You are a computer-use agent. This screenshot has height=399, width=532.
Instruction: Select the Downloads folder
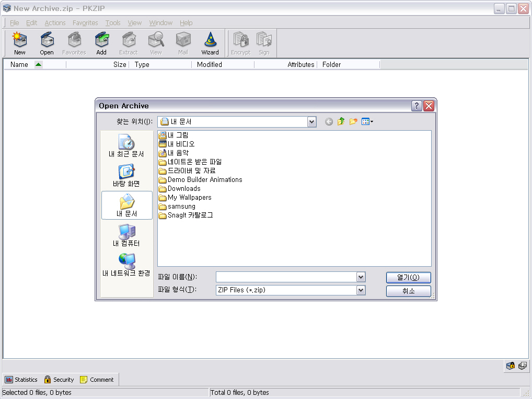180,188
